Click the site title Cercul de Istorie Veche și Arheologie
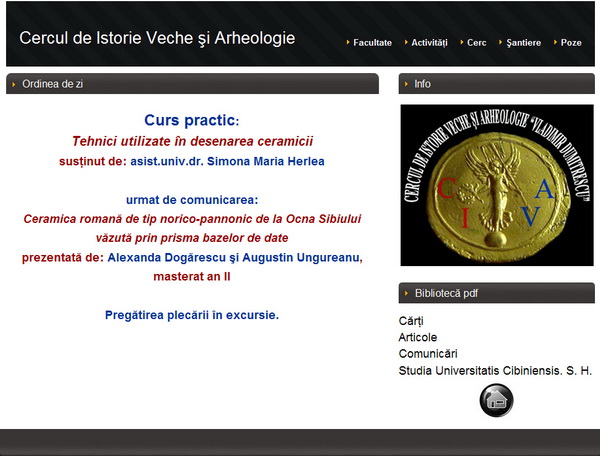The width and height of the screenshot is (600, 456). (157, 38)
